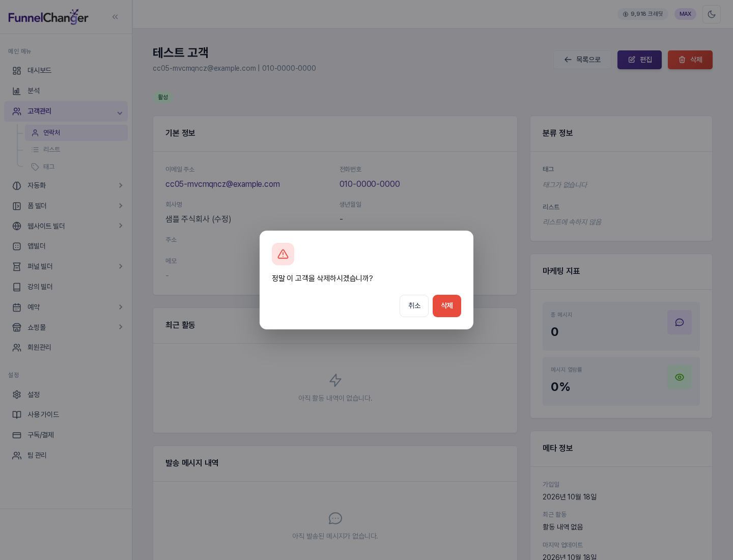Toggle dark mode with the moon icon
The image size is (733, 560).
click(x=712, y=14)
